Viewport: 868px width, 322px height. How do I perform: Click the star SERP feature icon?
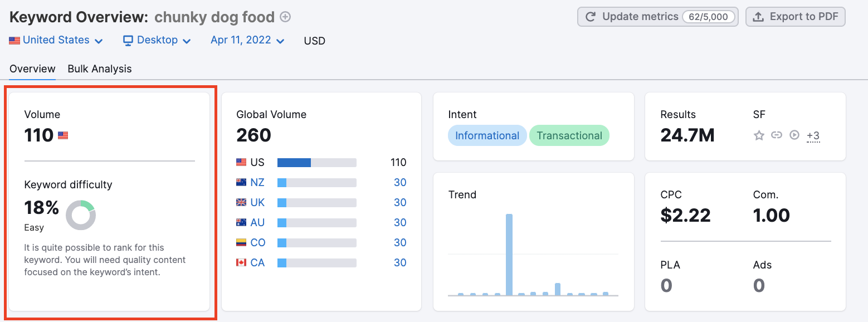point(759,135)
